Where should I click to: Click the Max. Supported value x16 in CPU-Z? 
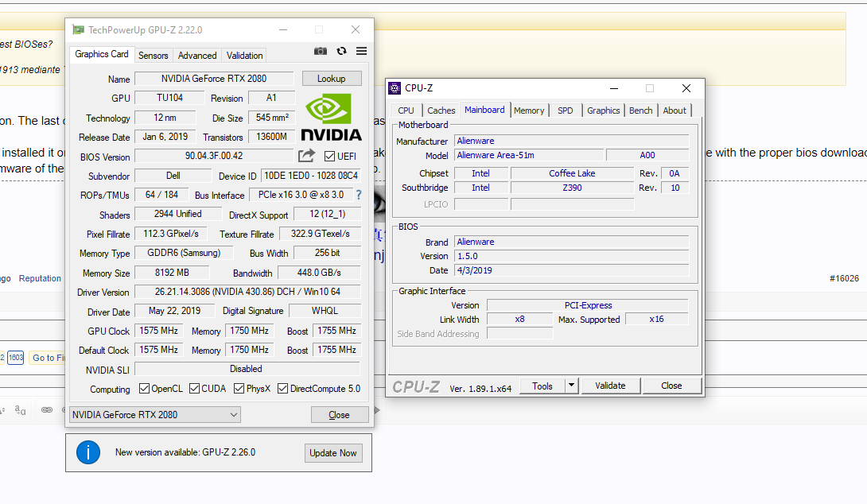tap(656, 319)
